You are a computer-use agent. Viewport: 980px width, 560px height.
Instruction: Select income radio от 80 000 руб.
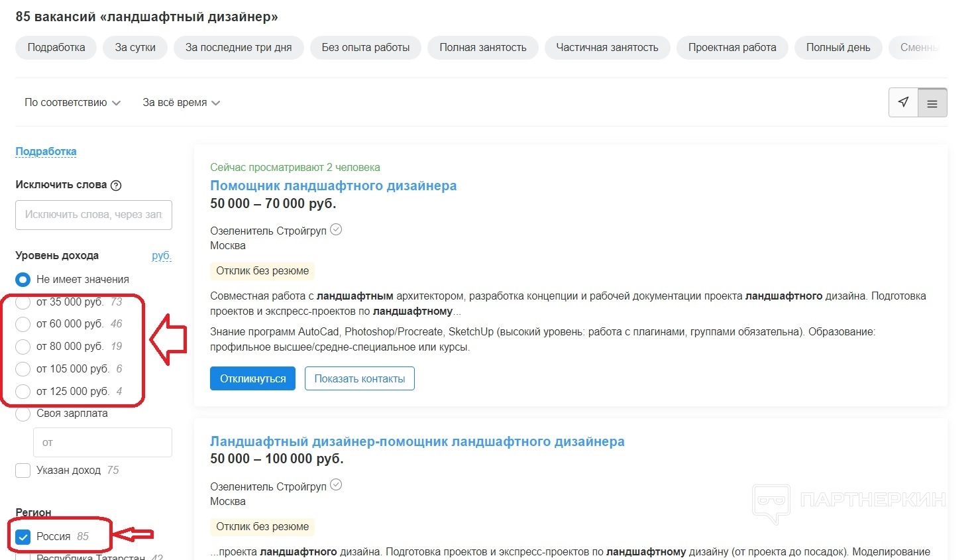pos(23,347)
